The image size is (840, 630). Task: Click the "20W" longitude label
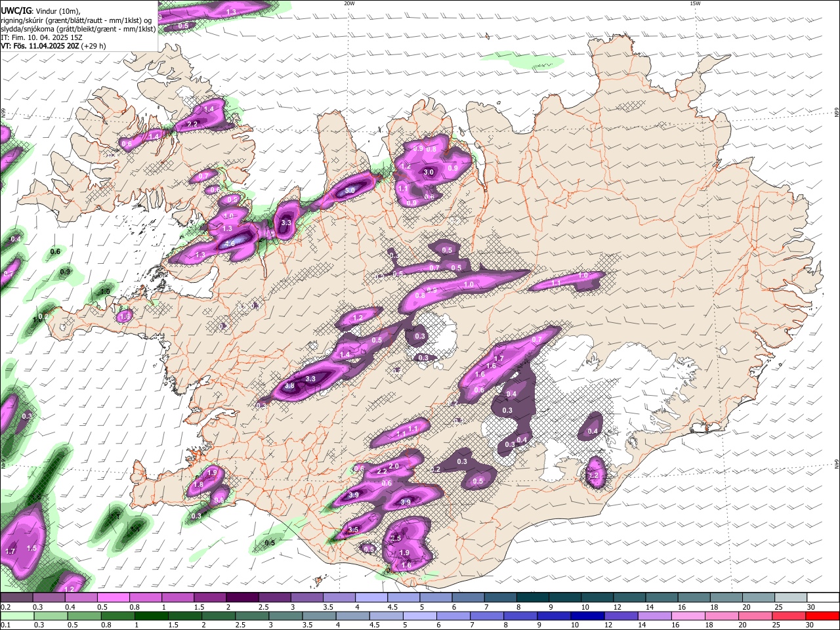pos(349,3)
